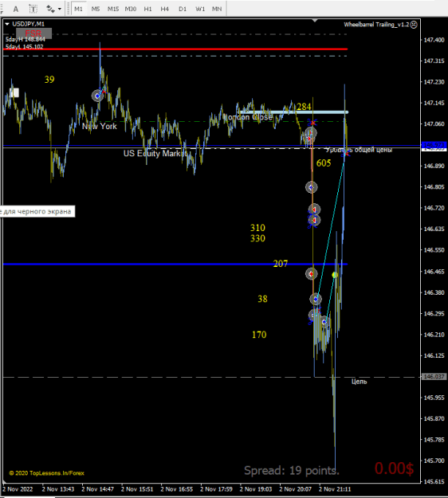The height and width of the screenshot is (498, 448).
Task: Click the 'New York' session label
Action: pos(100,126)
